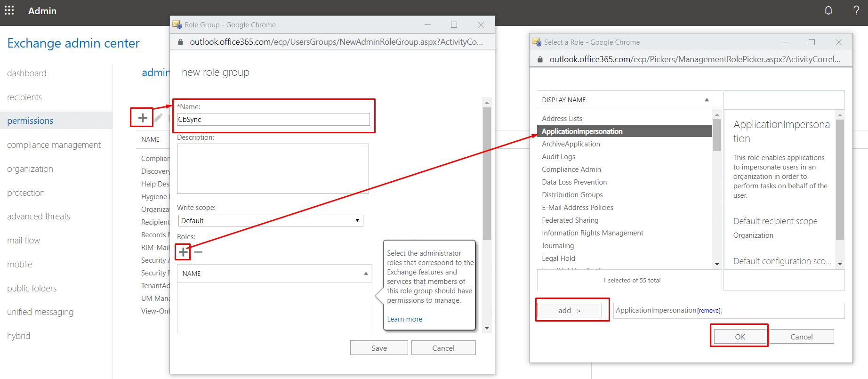Select Federated Sharing role
868x379 pixels.
(570, 220)
